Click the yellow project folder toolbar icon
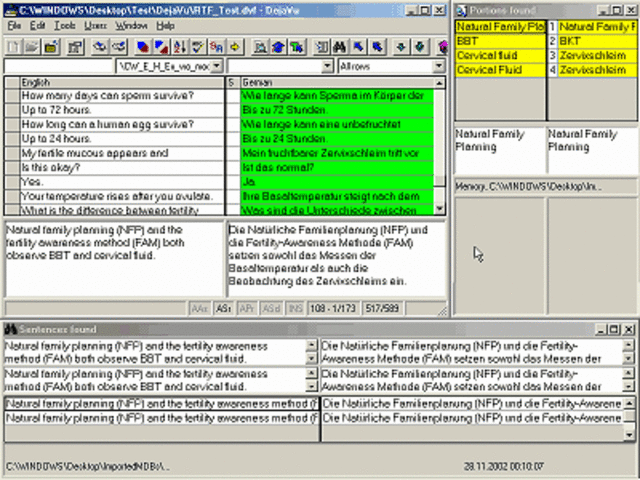This screenshot has height=480, width=640. [51, 47]
